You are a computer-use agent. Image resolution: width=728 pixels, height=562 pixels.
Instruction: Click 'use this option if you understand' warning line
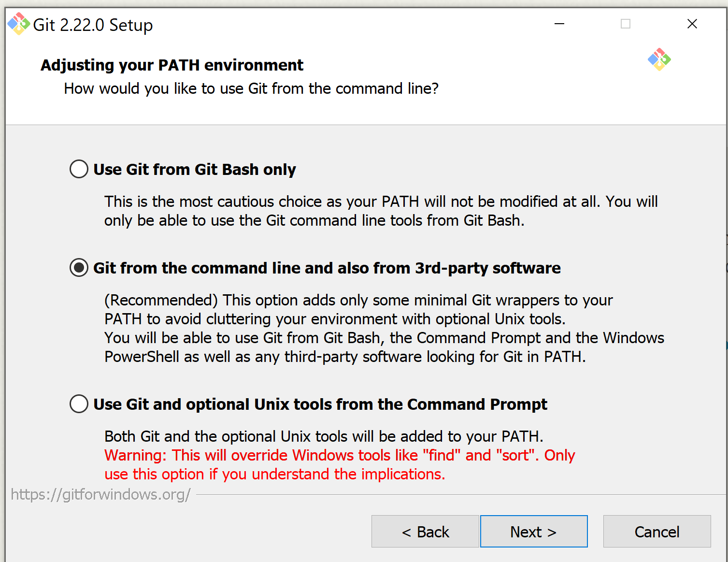click(x=275, y=474)
